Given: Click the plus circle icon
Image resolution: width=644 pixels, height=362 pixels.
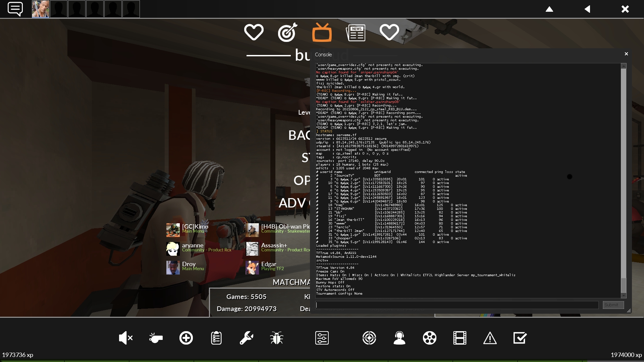Looking at the screenshot, I should pyautogui.click(x=186, y=338).
